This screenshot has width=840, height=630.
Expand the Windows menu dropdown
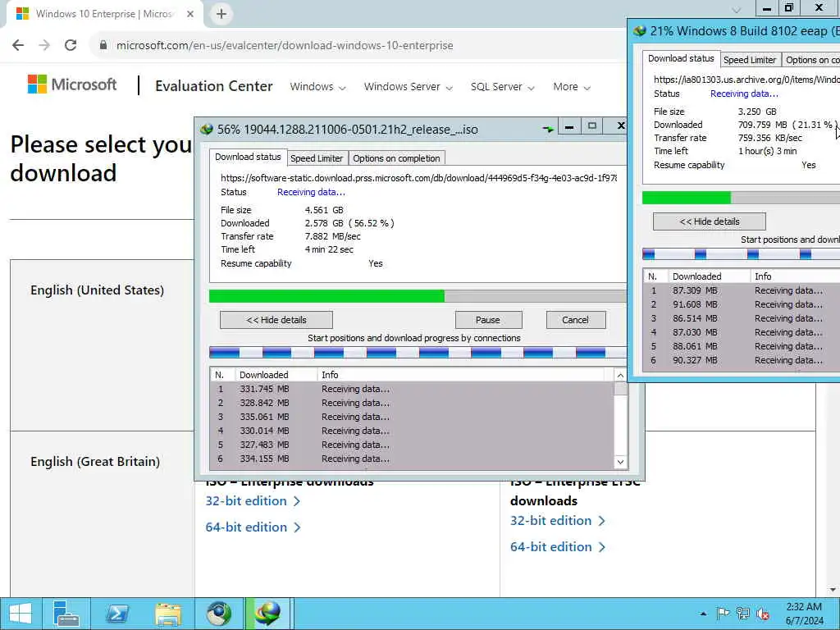click(x=317, y=87)
